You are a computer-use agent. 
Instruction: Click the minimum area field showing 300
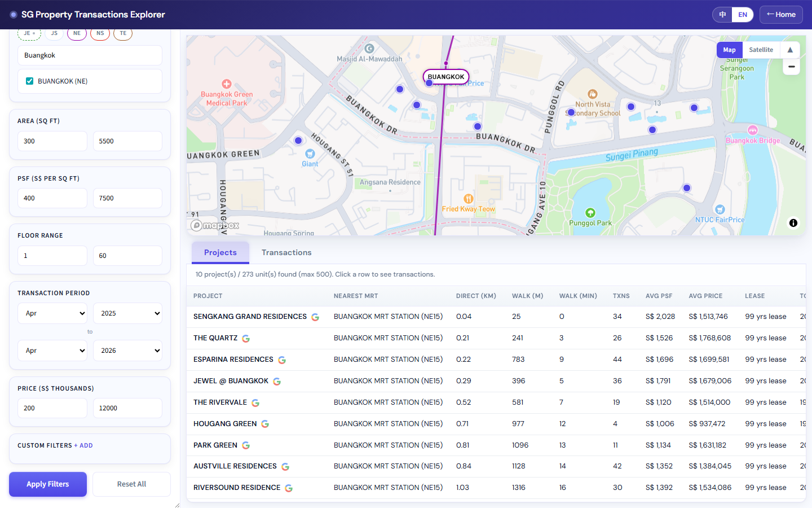pos(52,141)
